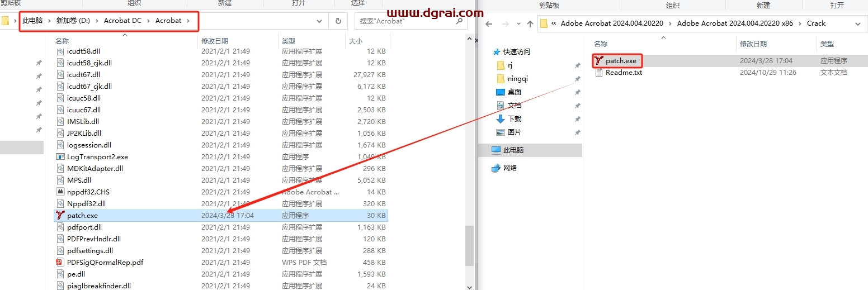Sort right window by 名称 column
The width and height of the screenshot is (868, 290).
pos(600,44)
